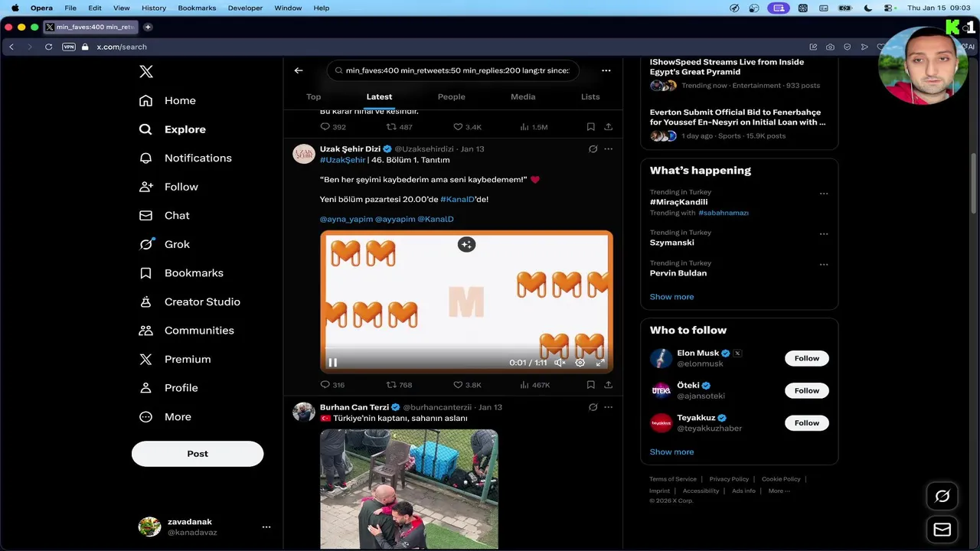Open Burhan Can Terzi post image
Image resolution: width=980 pixels, height=551 pixels.
pyautogui.click(x=409, y=489)
